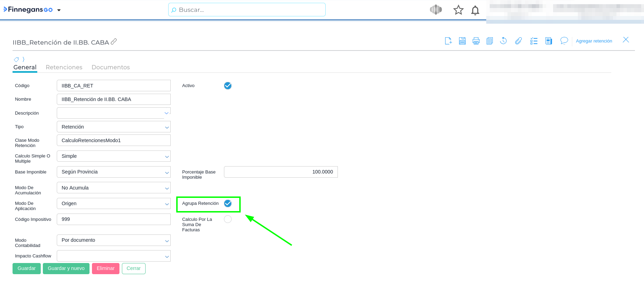Switch to the Retenciones tab
The width and height of the screenshot is (644, 286).
pos(64,67)
